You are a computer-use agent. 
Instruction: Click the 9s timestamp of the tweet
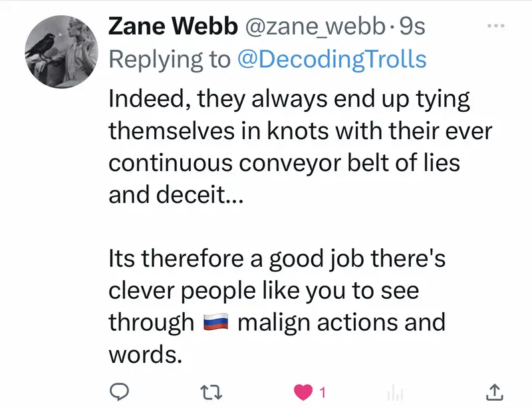pos(410,27)
